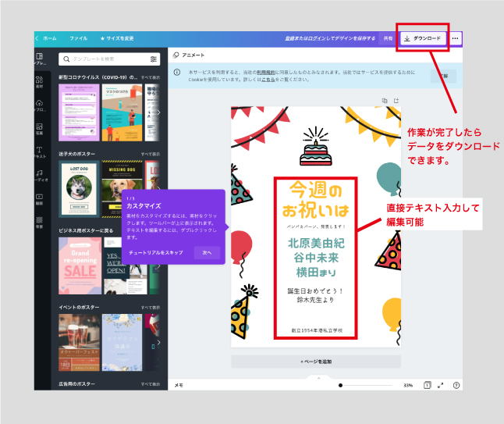The image size is (504, 424).
Task: Show all イベントのポスター templates
Action: pos(150,308)
